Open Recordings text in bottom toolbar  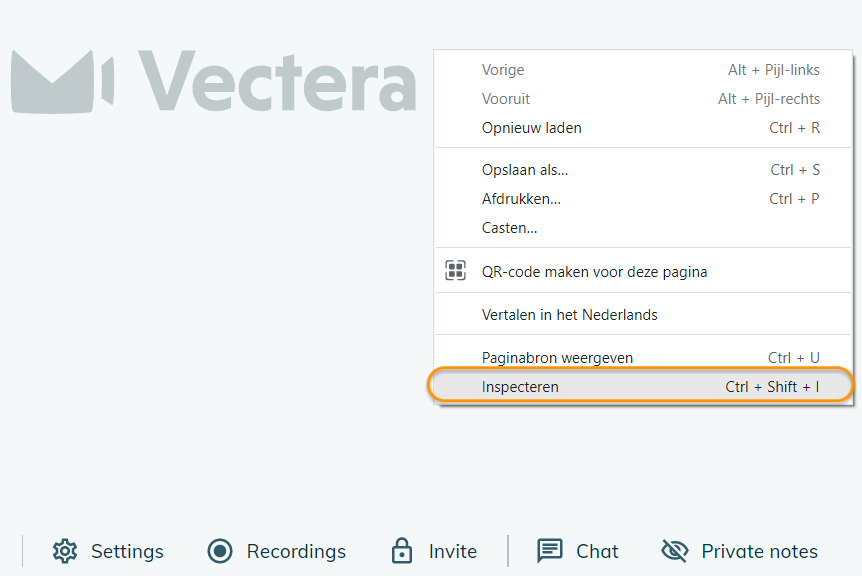(x=296, y=551)
